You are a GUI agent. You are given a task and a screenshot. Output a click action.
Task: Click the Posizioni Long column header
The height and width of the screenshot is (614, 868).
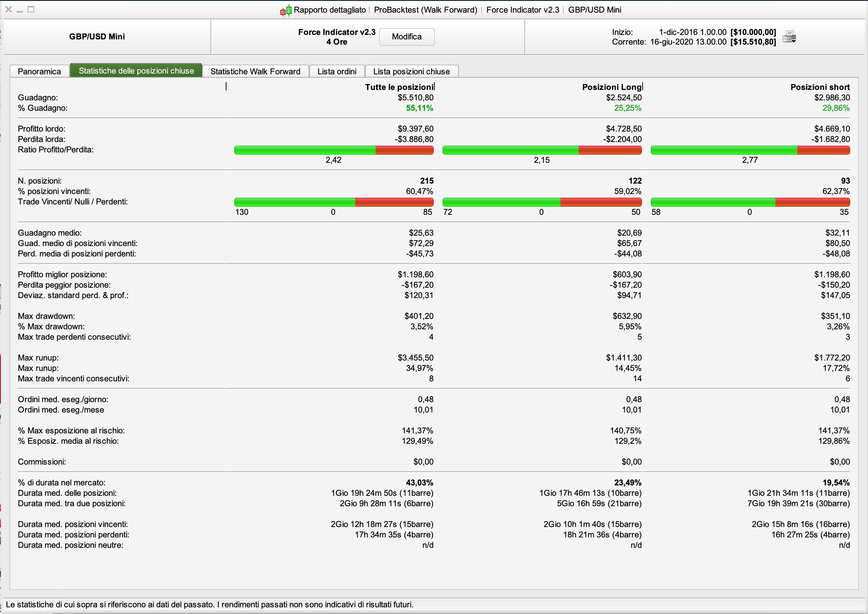[x=611, y=87]
